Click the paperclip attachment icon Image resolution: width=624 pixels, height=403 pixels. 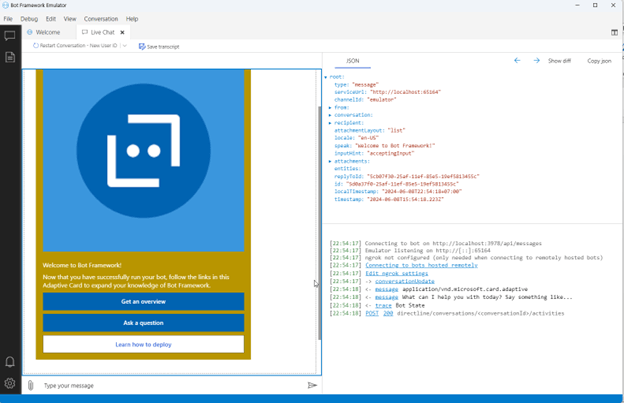[x=31, y=385]
